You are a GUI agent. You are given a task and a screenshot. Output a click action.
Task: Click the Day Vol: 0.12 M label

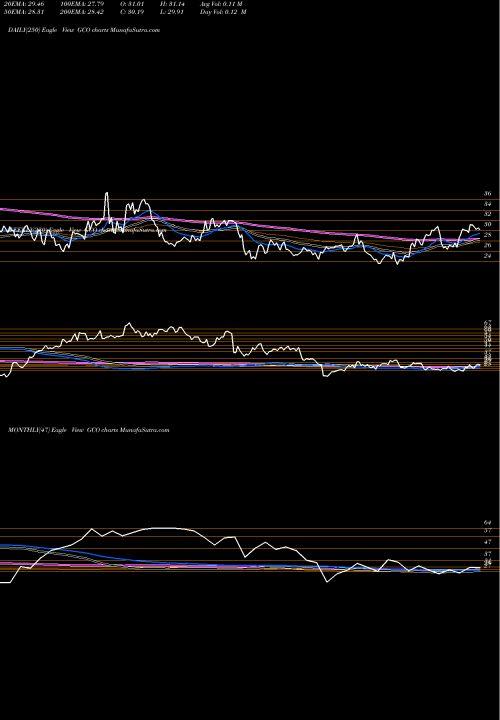(223, 12)
